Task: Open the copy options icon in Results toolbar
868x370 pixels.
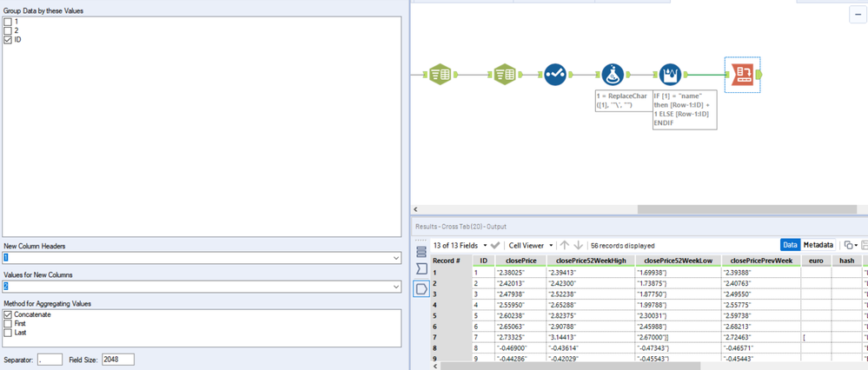Action: coord(851,245)
